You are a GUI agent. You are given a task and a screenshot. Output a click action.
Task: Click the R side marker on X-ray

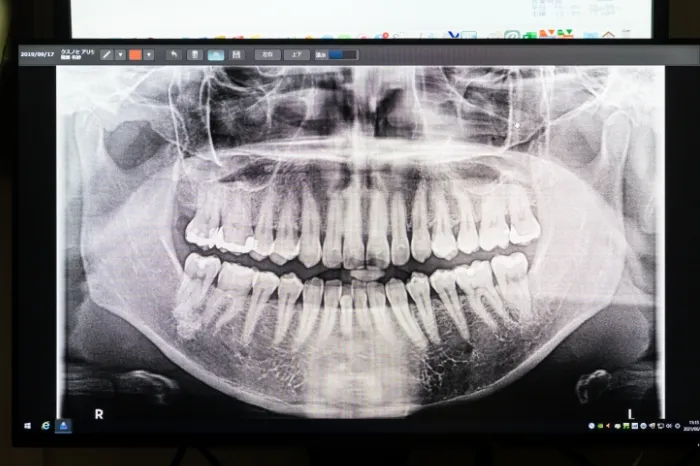pos(98,411)
